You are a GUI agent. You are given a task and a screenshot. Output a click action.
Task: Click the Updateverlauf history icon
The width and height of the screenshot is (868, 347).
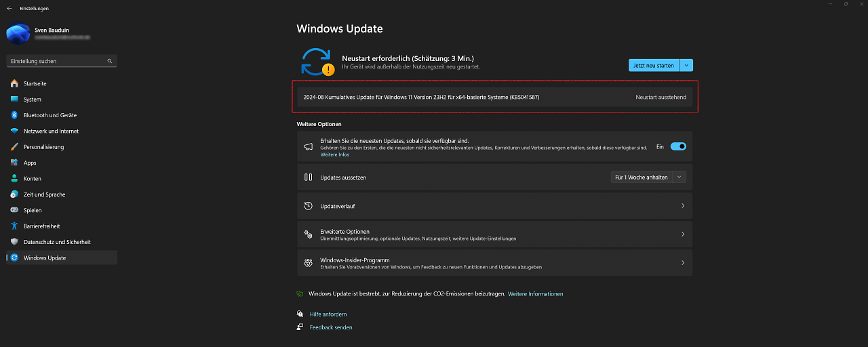[x=308, y=205]
